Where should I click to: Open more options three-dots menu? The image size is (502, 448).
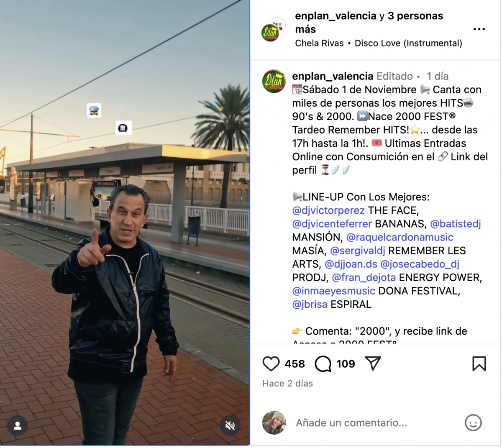(x=479, y=29)
